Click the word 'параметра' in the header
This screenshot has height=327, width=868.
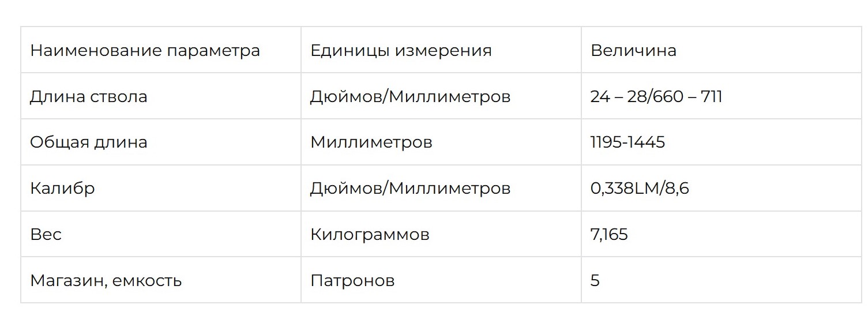(x=213, y=51)
